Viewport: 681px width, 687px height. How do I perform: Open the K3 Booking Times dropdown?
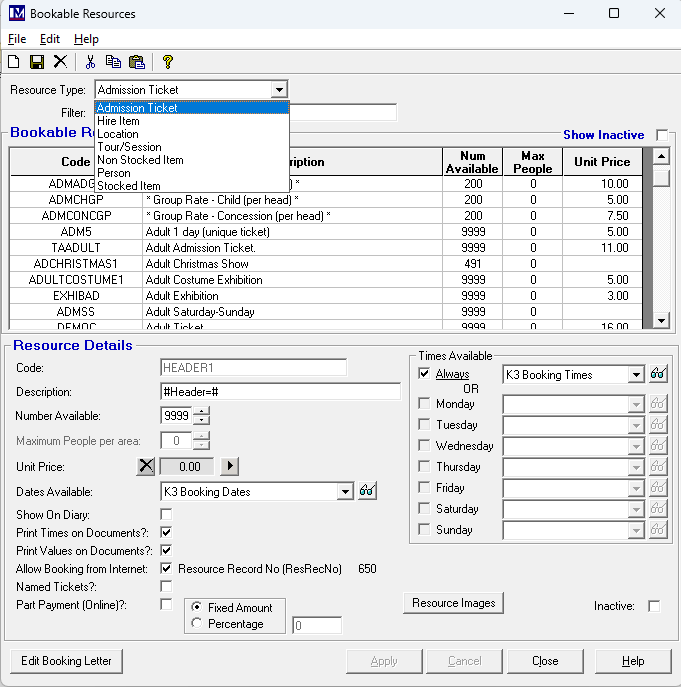click(636, 375)
